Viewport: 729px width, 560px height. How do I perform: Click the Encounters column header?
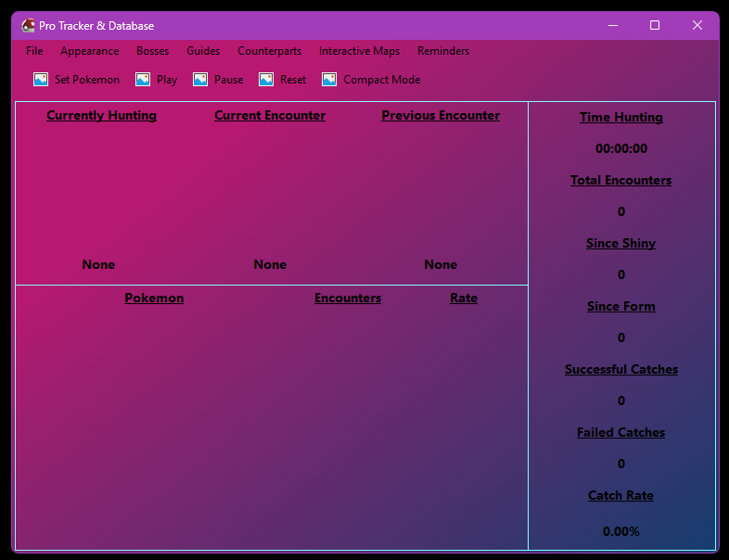click(348, 298)
